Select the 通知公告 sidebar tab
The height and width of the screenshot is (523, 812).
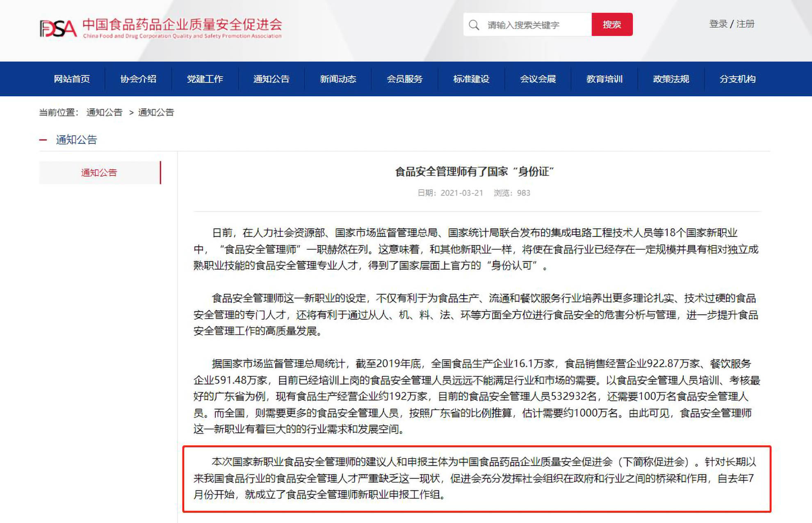(100, 173)
